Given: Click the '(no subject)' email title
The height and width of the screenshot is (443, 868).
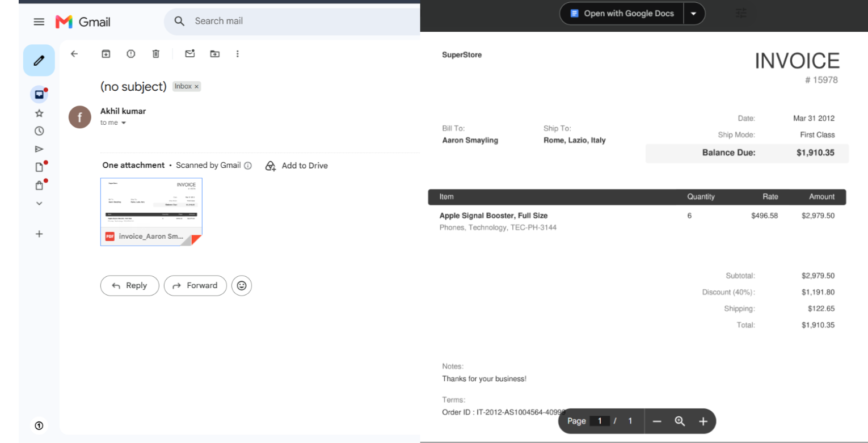Looking at the screenshot, I should tap(133, 87).
